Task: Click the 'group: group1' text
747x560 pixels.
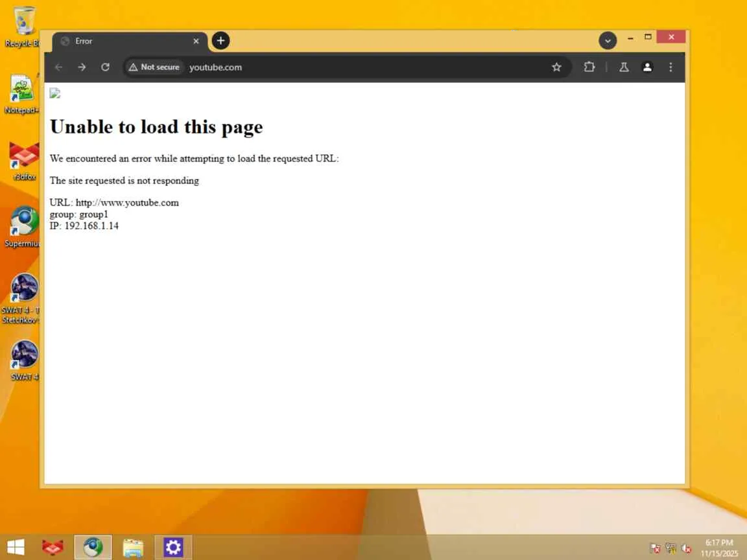Action: pos(78,215)
